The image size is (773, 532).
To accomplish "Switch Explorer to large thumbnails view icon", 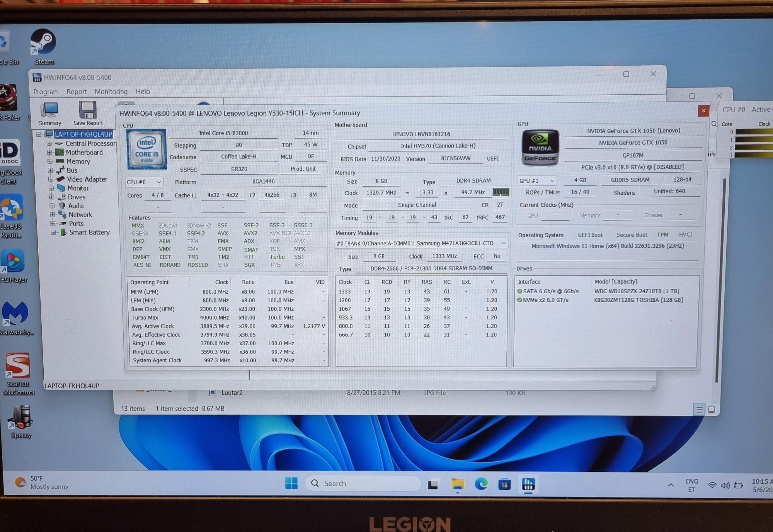I will click(712, 410).
